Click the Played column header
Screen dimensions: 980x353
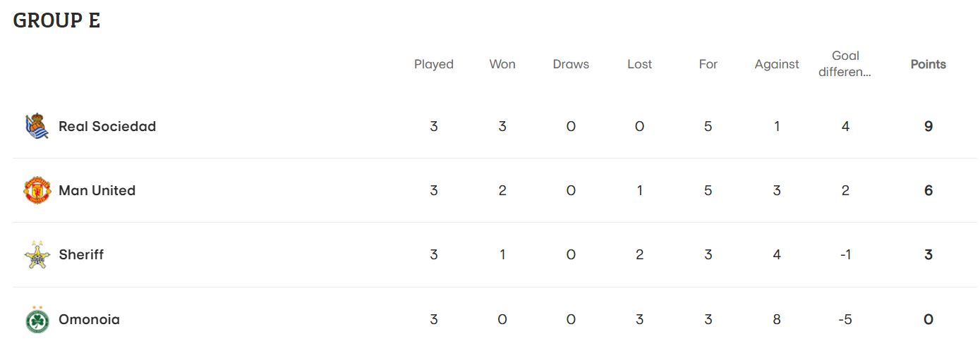[434, 64]
